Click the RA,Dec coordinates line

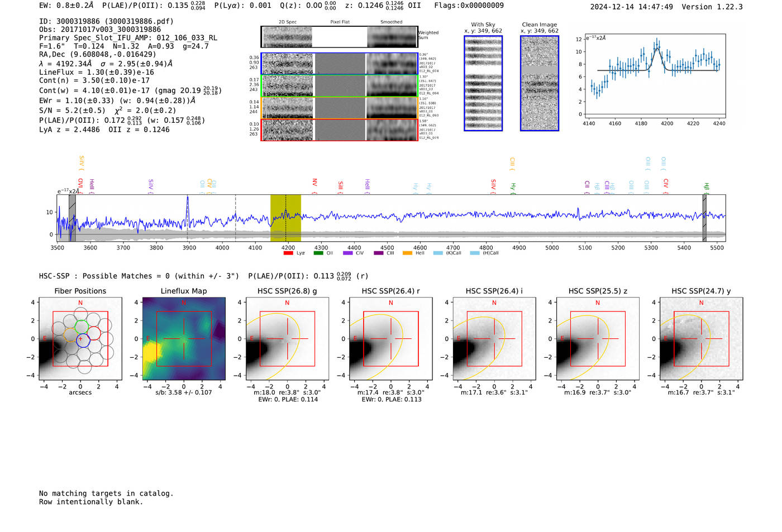98,54
